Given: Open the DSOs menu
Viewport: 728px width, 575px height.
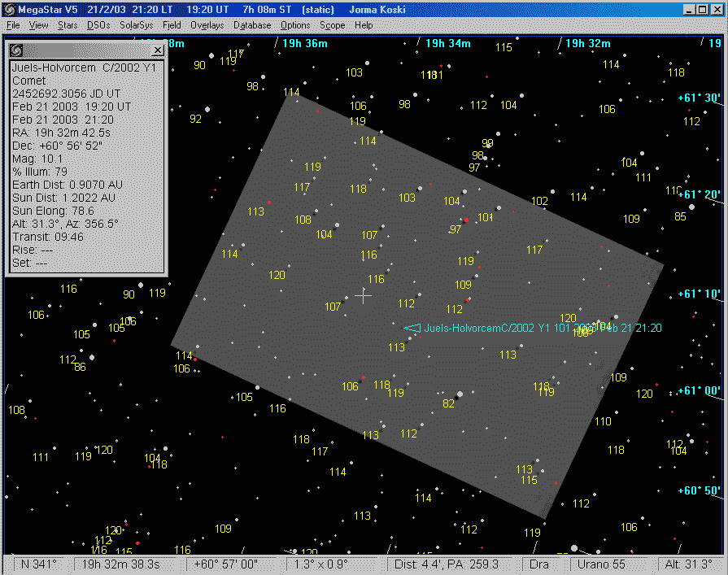Looking at the screenshot, I should [x=97, y=25].
